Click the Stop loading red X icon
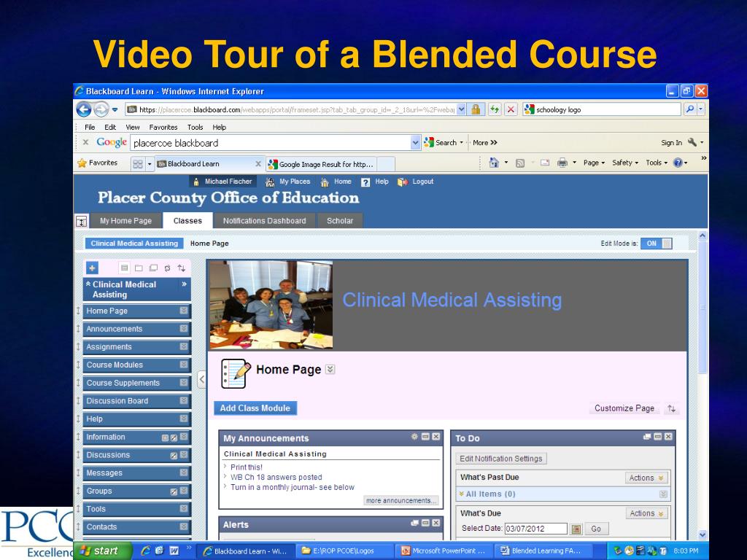Image resolution: width=747 pixels, height=560 pixels. 511,109
